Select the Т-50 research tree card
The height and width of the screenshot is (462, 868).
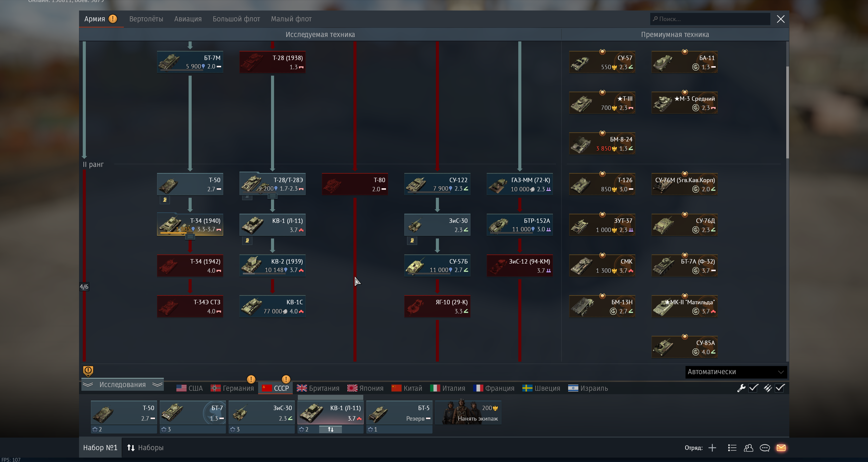(x=190, y=184)
